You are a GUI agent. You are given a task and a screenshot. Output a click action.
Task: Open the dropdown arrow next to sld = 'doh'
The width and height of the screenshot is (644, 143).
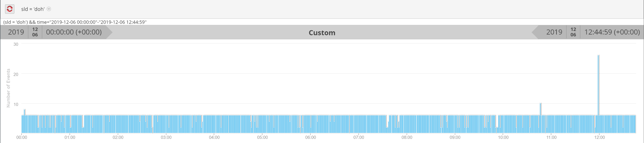[49, 9]
